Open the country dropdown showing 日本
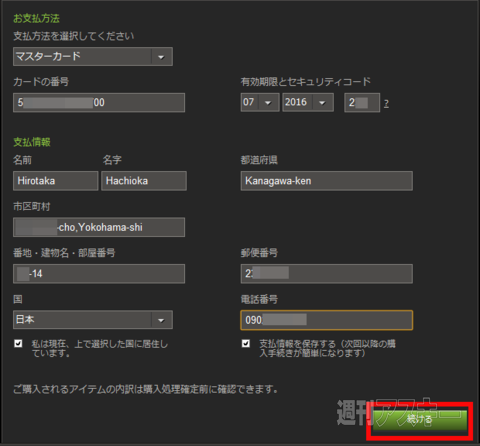Image resolution: width=480 pixels, height=446 pixels. (x=93, y=320)
